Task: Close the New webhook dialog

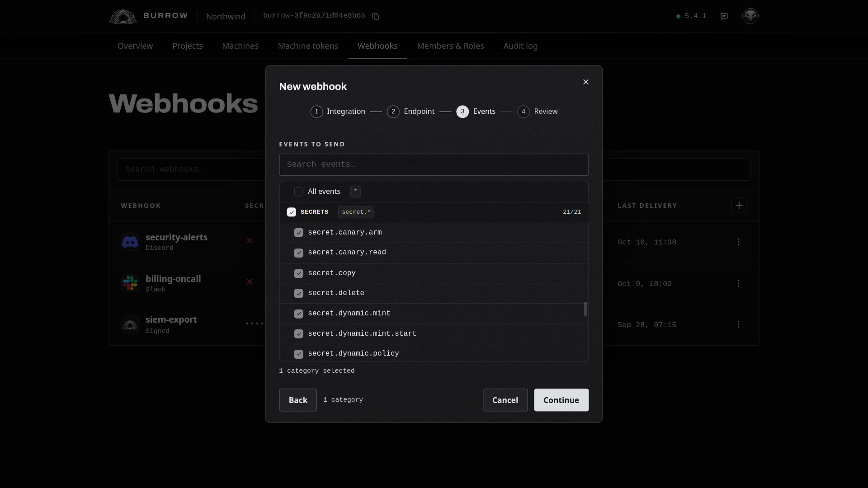Action: (586, 82)
